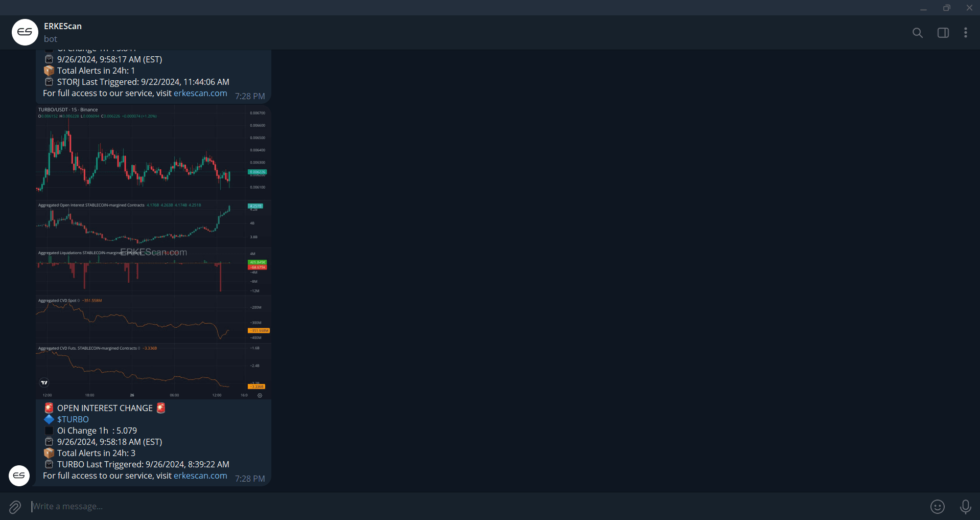This screenshot has height=520, width=980.
Task: Open the TURBO/USDT chart image
Action: (153, 252)
